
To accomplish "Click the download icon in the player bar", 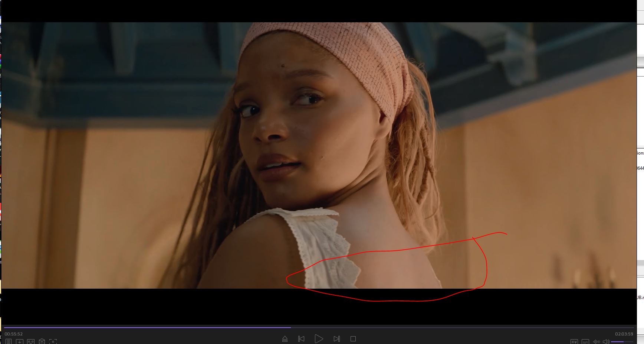I will tap(19, 341).
